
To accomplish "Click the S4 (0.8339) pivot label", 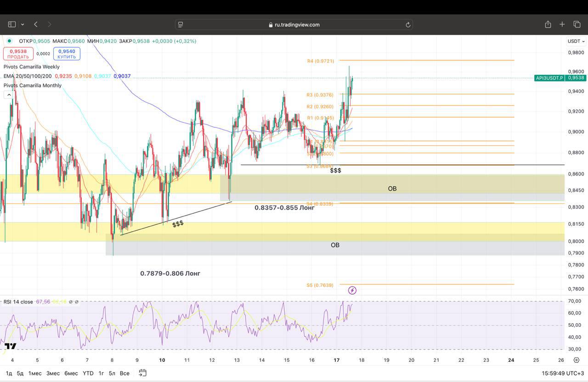I will pyautogui.click(x=320, y=203).
